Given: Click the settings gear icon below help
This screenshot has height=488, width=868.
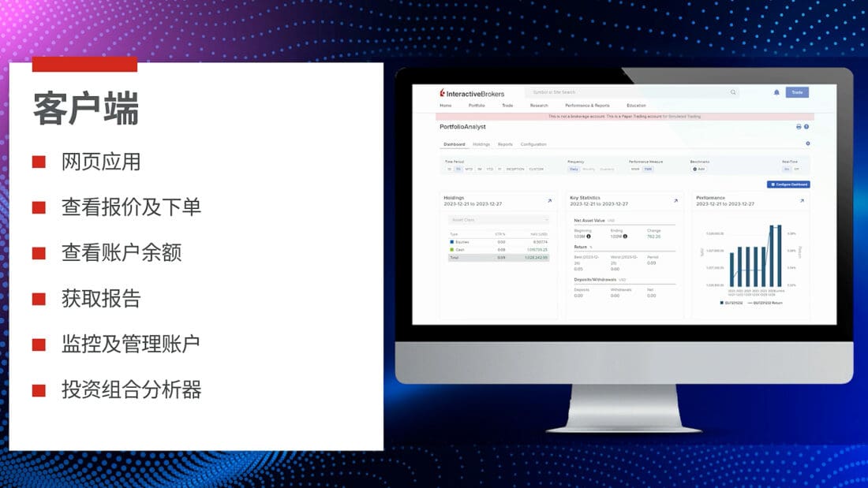Looking at the screenshot, I should click(x=807, y=143).
